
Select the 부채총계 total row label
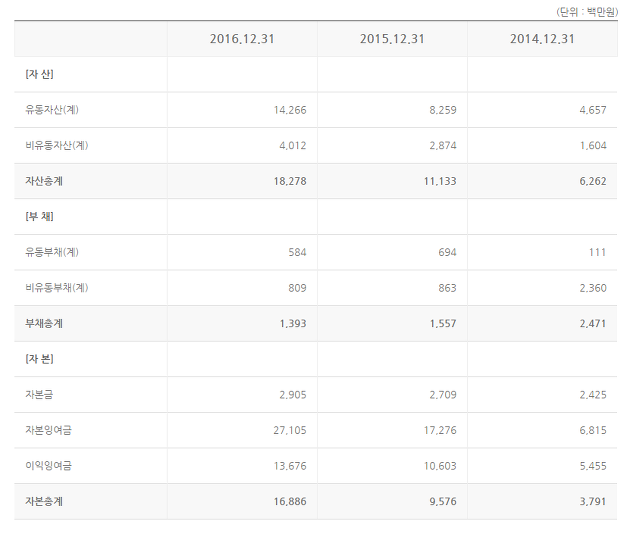pos(44,323)
